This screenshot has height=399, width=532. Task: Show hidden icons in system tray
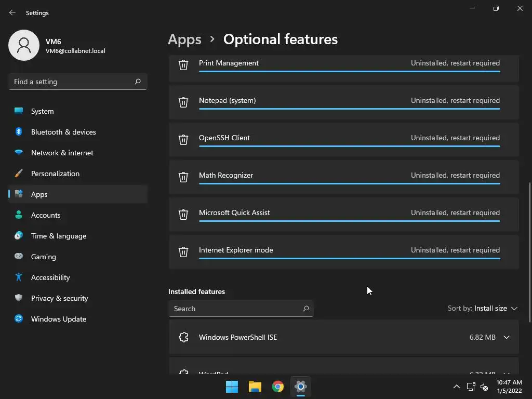(x=456, y=387)
